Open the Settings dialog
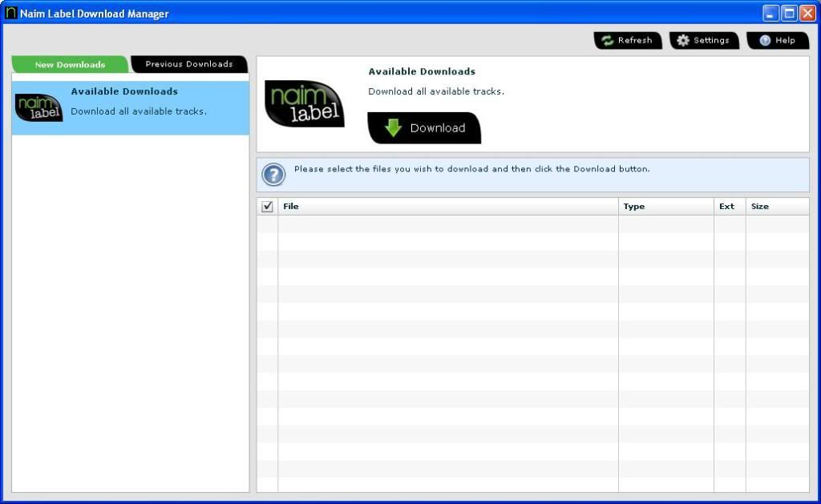 pyautogui.click(x=704, y=40)
